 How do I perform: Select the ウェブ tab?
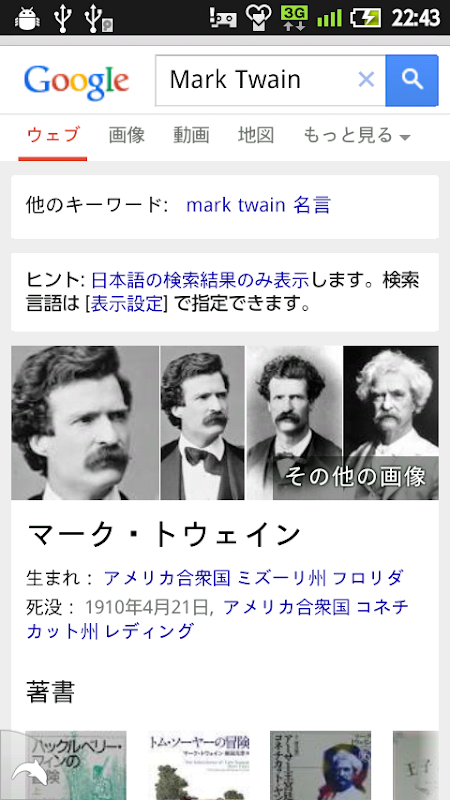pos(53,136)
